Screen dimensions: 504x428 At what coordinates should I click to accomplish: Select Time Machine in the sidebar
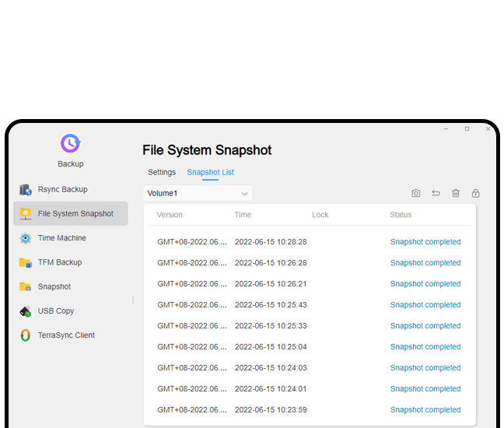(x=61, y=238)
